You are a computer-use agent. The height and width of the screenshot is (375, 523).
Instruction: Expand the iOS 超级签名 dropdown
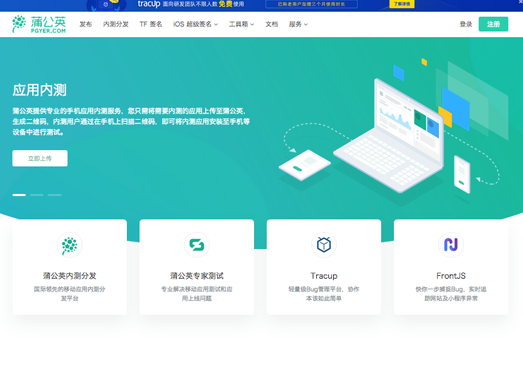coord(195,24)
